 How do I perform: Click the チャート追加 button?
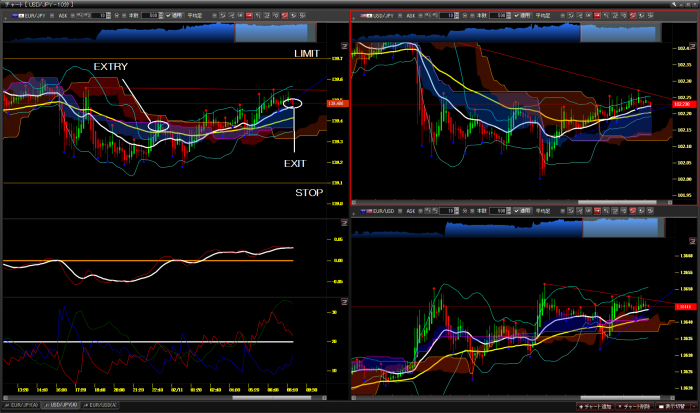coord(595,406)
